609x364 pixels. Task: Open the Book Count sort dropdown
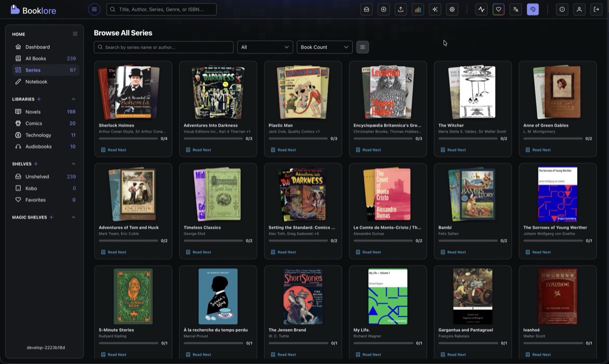324,47
